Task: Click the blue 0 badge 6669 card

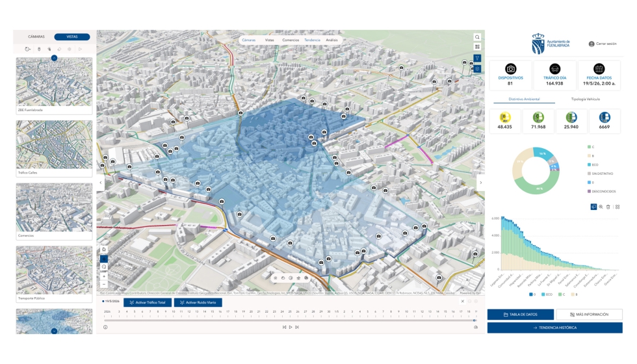Action: [x=604, y=121]
